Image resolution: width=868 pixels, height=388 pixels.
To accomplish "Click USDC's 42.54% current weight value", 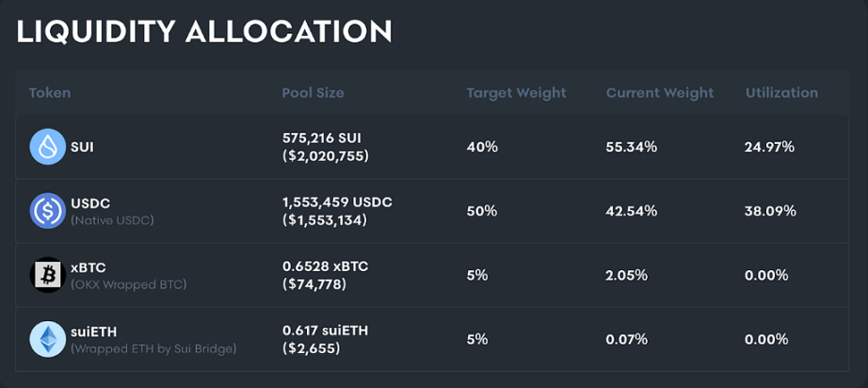I will tap(631, 211).
